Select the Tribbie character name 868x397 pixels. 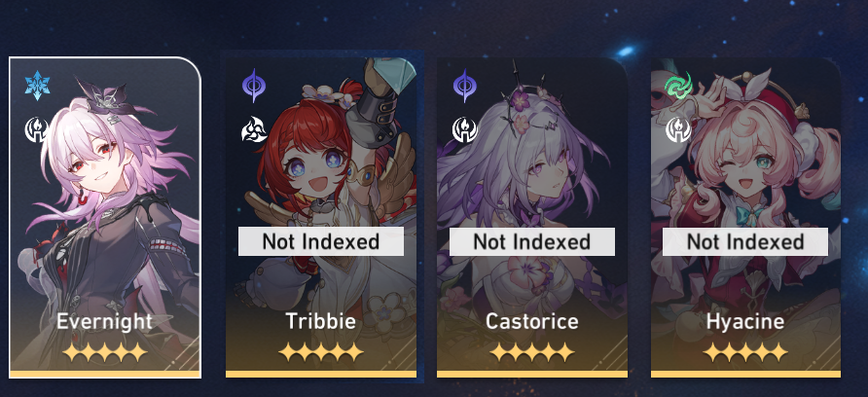click(320, 321)
